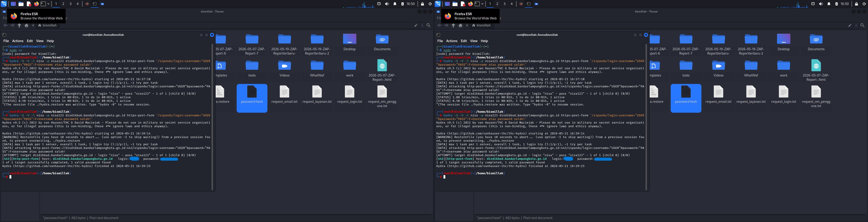The width and height of the screenshot is (868, 222).
Task: Open terminal emulator launcher on left monitor panel
Action: pyautogui.click(x=43, y=4)
